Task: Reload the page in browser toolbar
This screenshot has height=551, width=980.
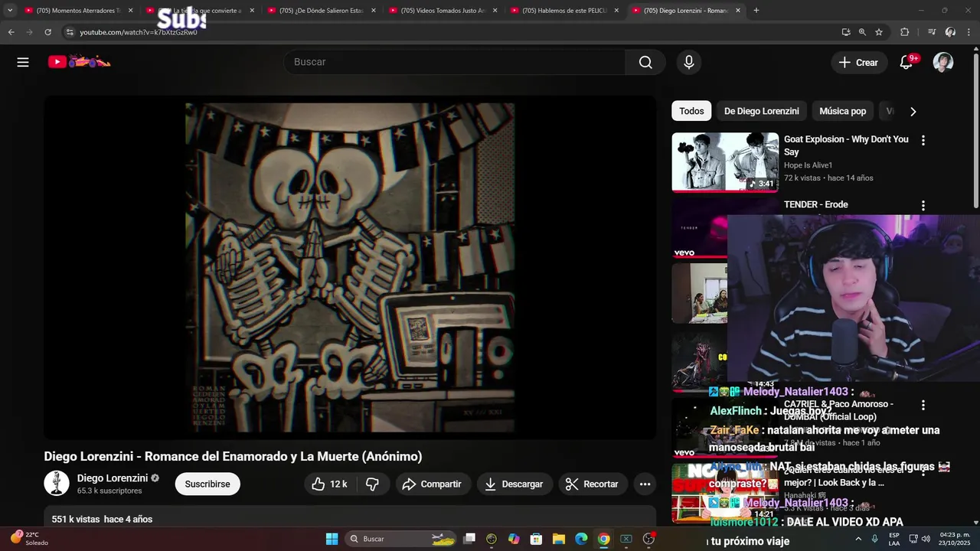Action: [47, 32]
